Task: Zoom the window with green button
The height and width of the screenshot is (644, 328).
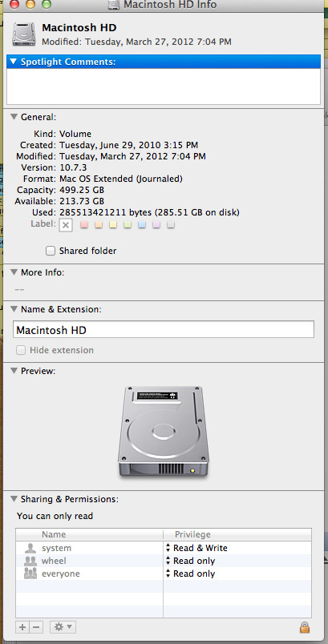Action: pos(47,4)
